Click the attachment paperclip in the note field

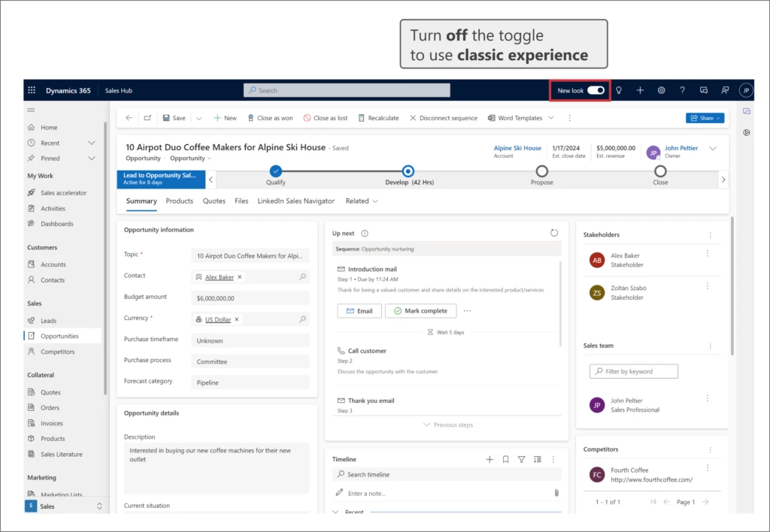[x=556, y=493]
